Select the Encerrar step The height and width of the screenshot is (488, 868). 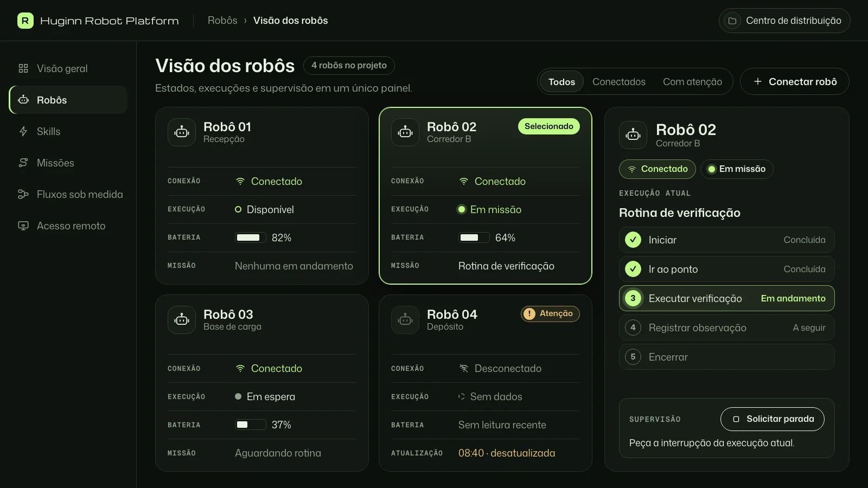click(727, 357)
